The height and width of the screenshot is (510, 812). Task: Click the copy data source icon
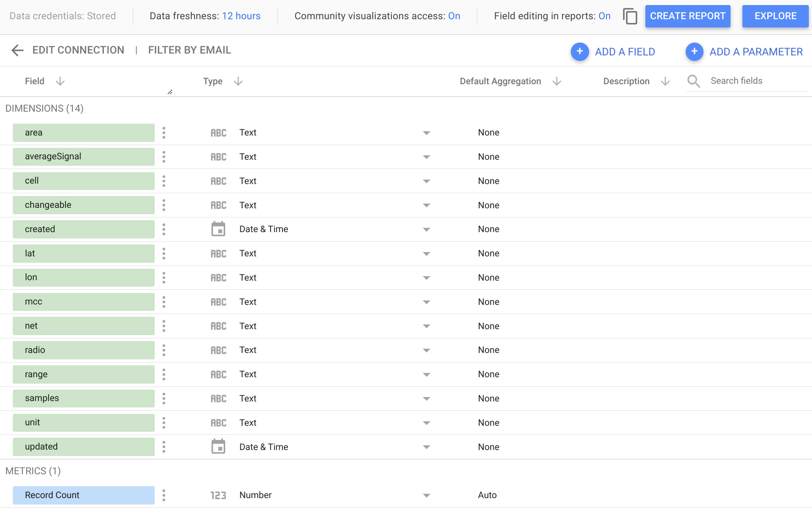pos(630,16)
